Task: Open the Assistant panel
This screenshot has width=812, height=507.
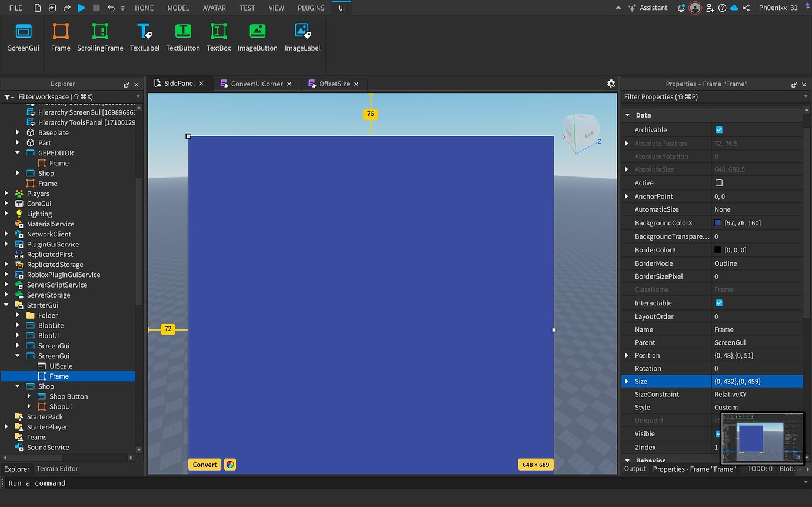Action: click(648, 8)
